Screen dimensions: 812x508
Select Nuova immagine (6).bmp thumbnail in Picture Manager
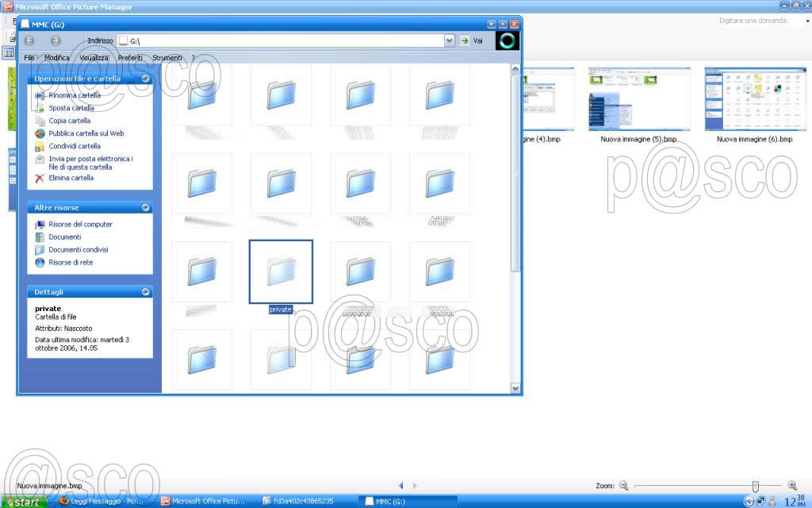pos(755,98)
